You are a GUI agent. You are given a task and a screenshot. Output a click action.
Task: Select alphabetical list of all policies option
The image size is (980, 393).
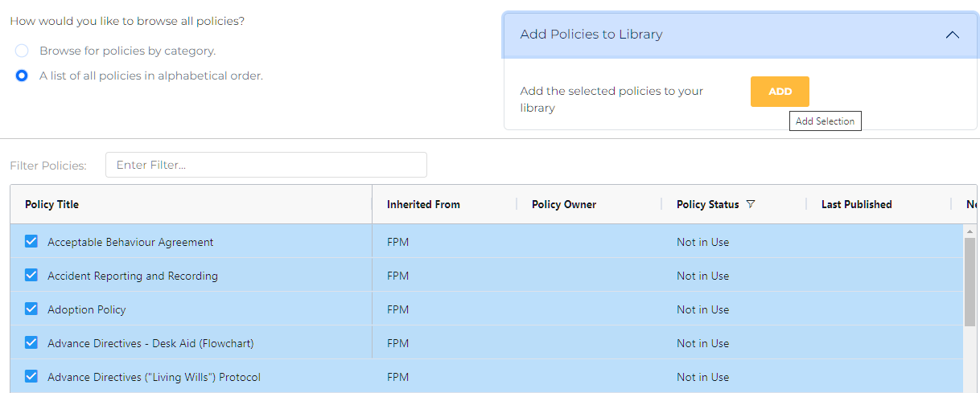click(x=23, y=76)
